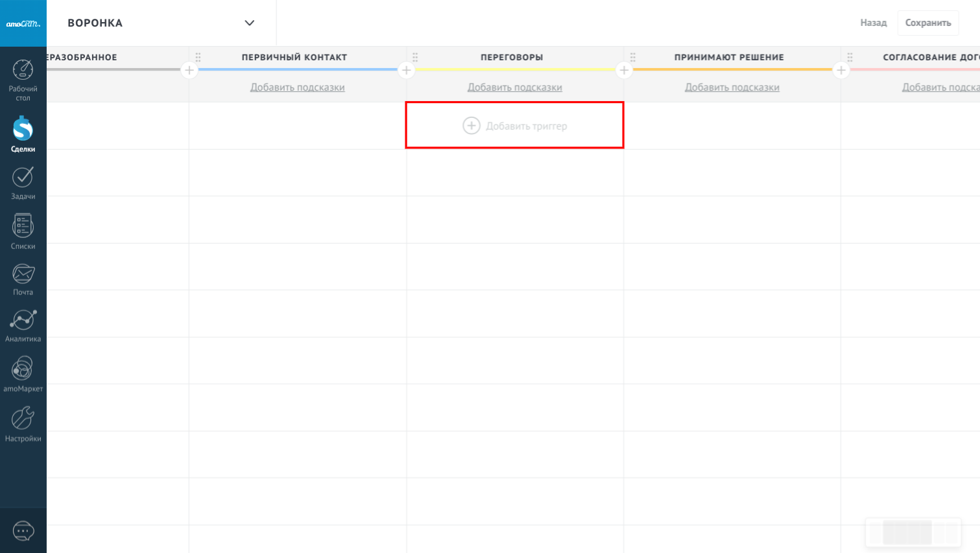Click Добавить подсказки under Принимают решение
The width and height of the screenshot is (980, 553).
732,88
